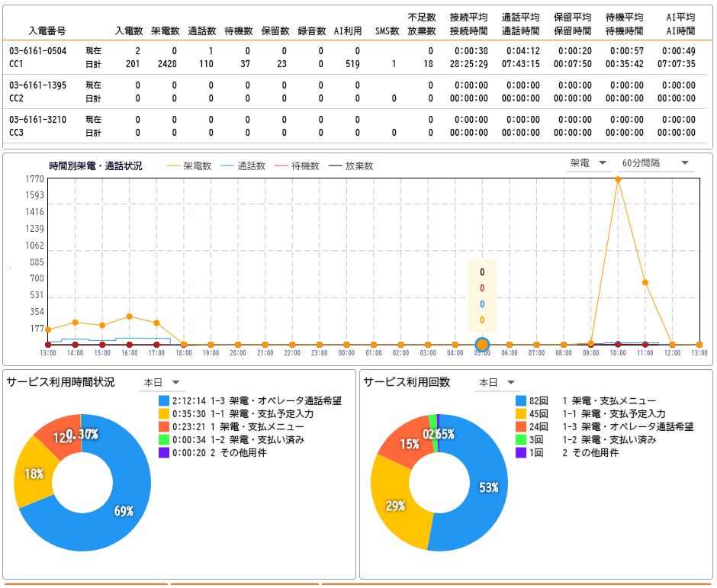Click the 入電番号 column header
Image resolution: width=717 pixels, height=588 pixels.
pos(47,31)
